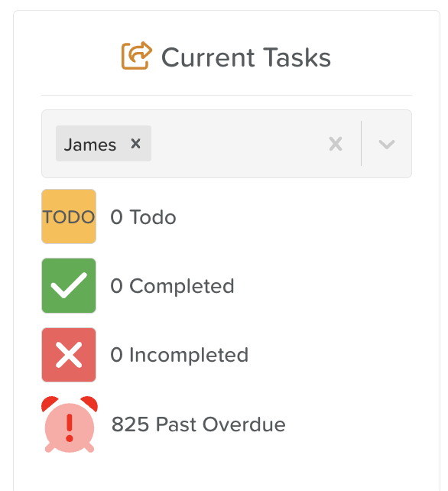This screenshot has height=491, width=448.
Task: Clear all selected assignees in filter
Action: pos(336,144)
